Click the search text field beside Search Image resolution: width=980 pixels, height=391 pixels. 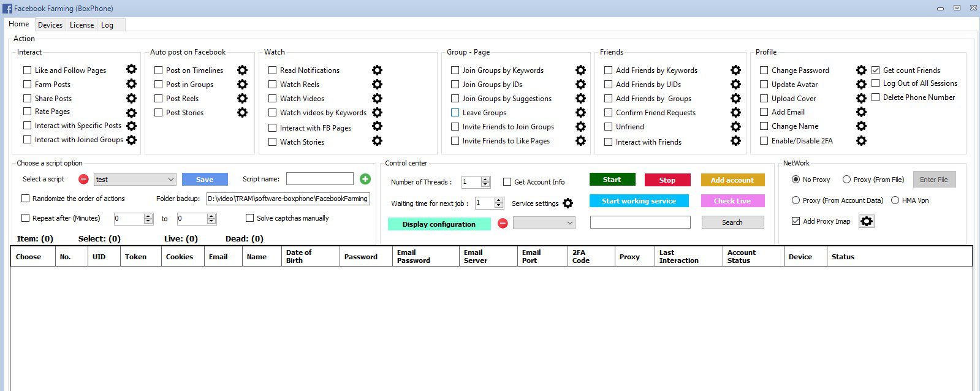tap(640, 222)
